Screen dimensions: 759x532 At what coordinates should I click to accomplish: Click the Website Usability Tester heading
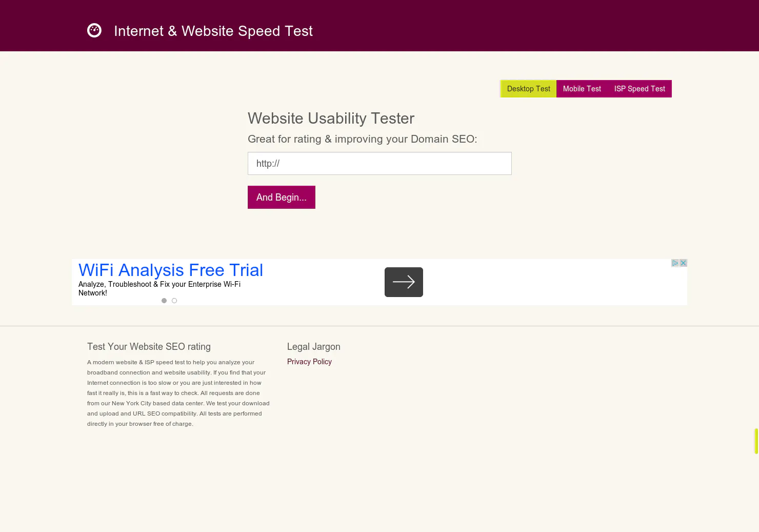[x=331, y=119]
